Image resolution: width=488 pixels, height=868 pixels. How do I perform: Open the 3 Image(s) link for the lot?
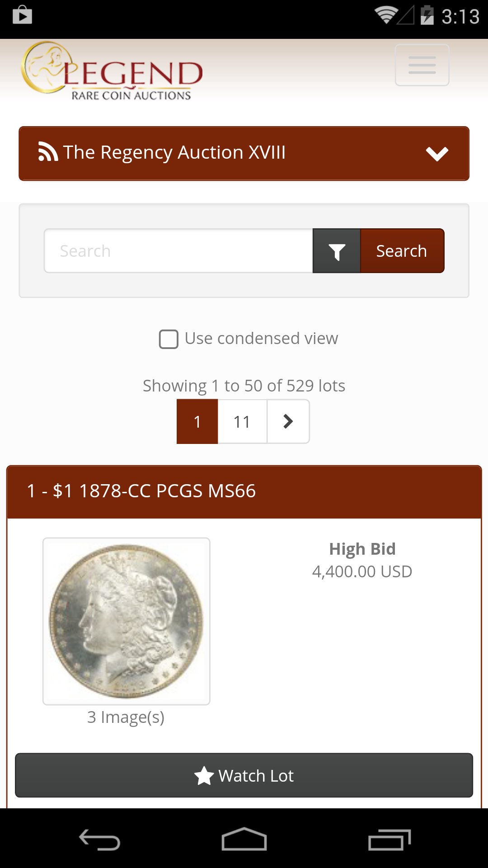coord(126,717)
